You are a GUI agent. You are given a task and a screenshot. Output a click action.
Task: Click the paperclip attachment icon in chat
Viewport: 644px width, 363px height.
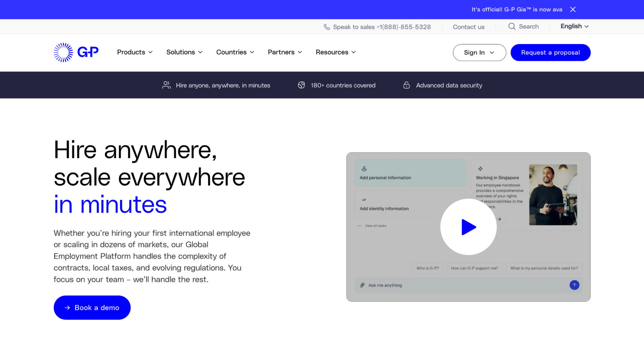(x=362, y=285)
